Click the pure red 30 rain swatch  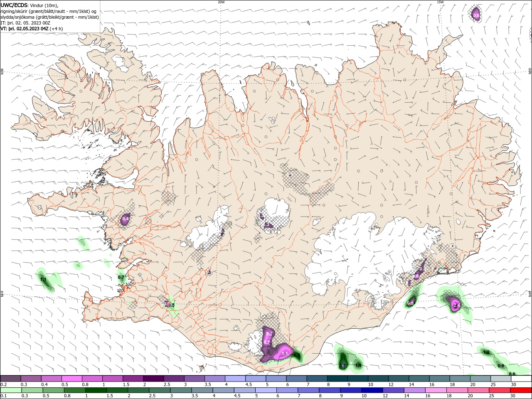pyautogui.click(x=520, y=390)
